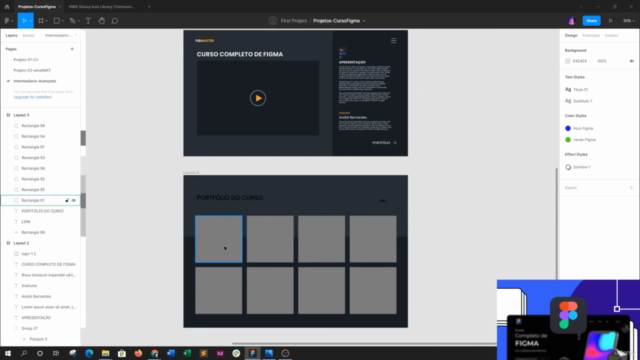Click the team avatar before First Project
The height and width of the screenshot is (360, 640).
[x=273, y=20]
